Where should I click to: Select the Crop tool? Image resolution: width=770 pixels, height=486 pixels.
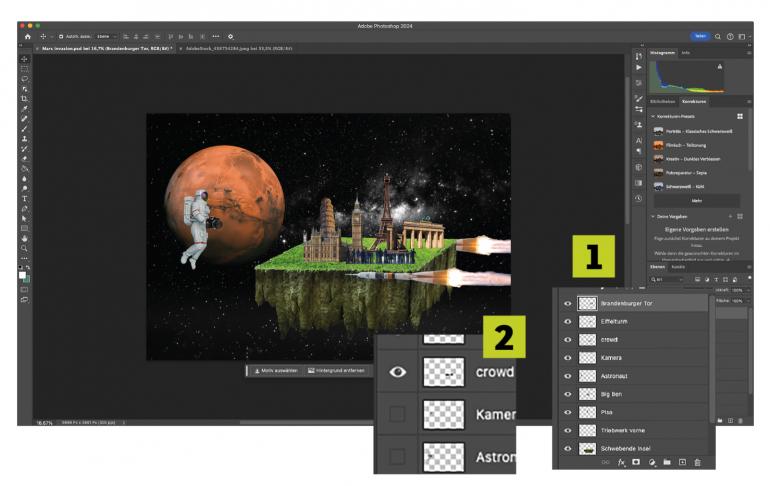pos(25,99)
